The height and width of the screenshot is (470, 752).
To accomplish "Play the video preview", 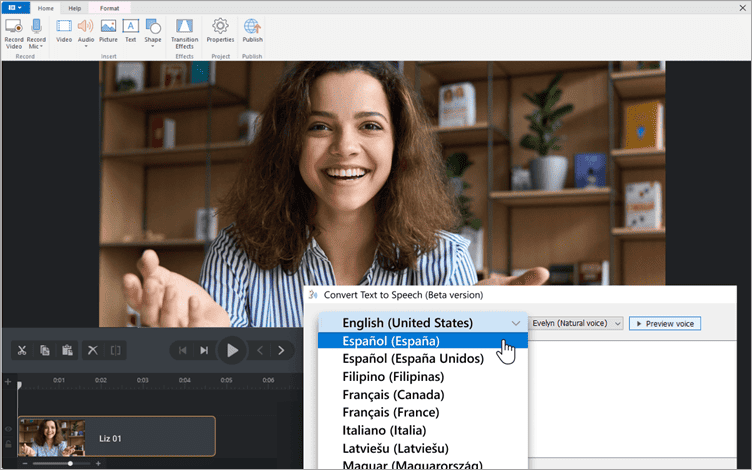I will 232,351.
